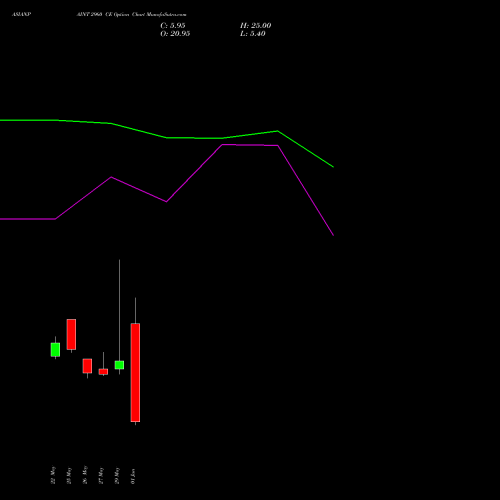Click the green indicator line

[x=167, y=137]
